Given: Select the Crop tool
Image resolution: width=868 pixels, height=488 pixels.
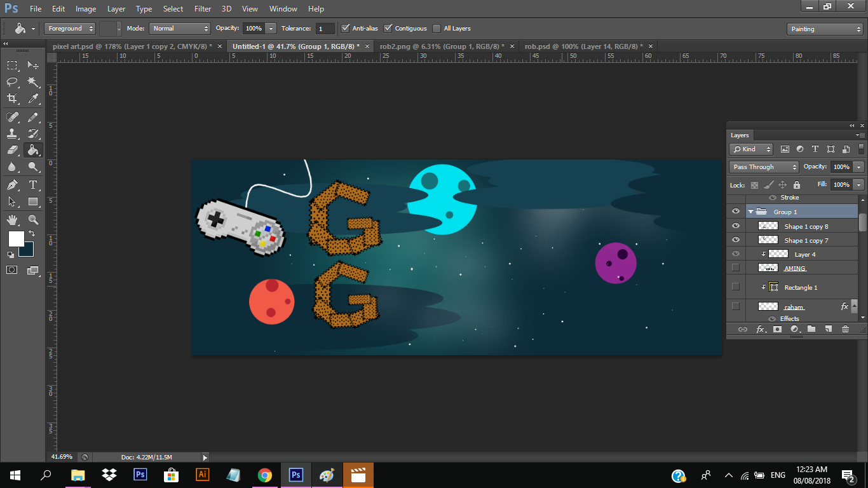Looking at the screenshot, I should coord(12,98).
